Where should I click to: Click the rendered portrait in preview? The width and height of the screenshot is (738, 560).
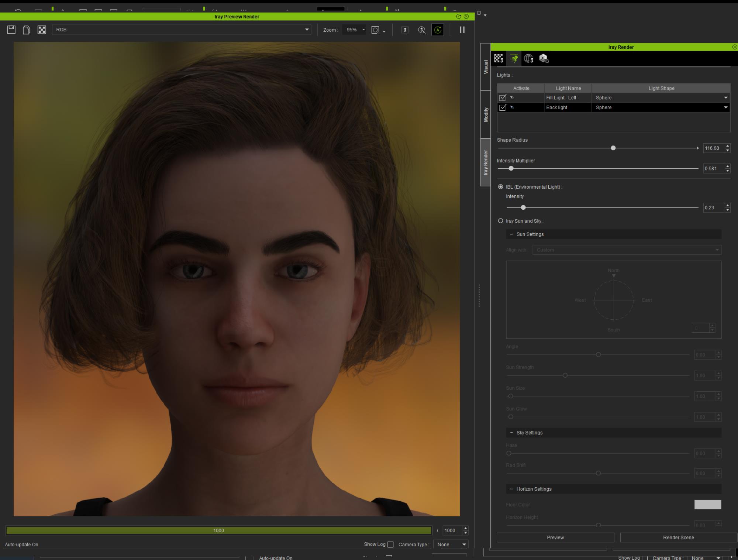tap(237, 279)
